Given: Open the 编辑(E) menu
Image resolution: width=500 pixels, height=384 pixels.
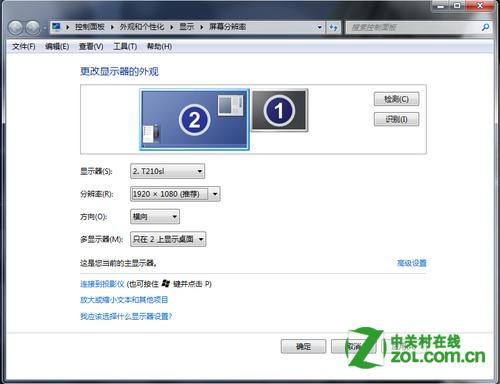Looking at the screenshot, I should pos(57,46).
